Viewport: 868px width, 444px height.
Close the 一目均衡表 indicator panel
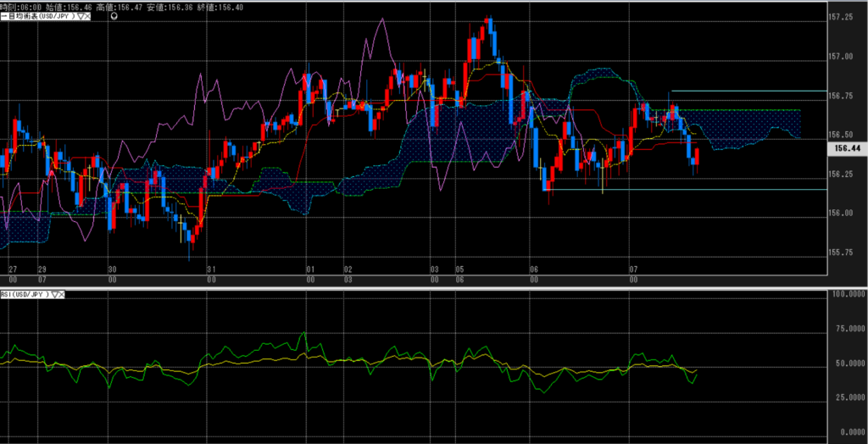87,17
